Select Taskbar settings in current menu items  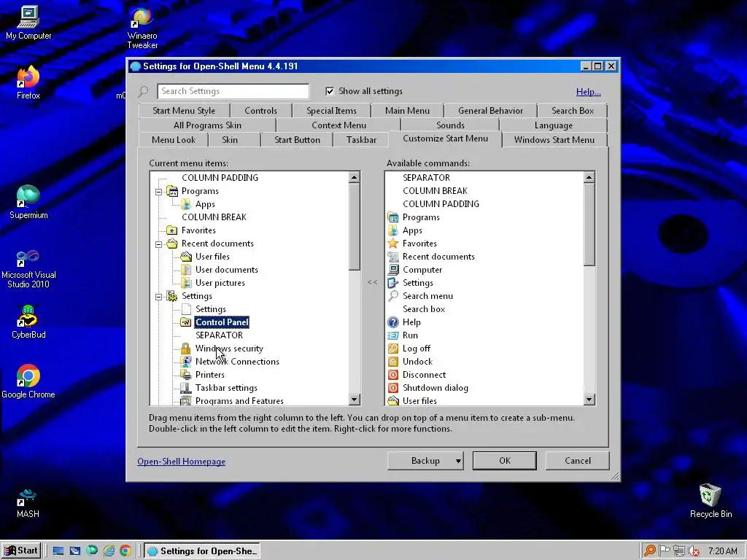pos(226,388)
